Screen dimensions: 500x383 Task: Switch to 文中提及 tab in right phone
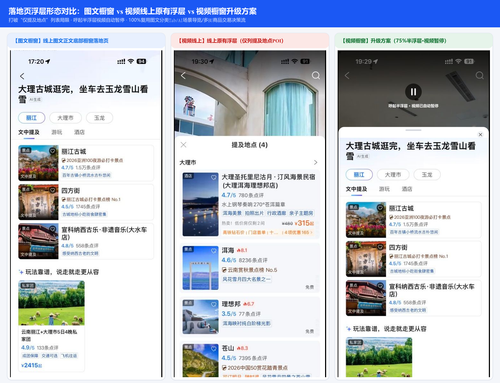pos(356,189)
